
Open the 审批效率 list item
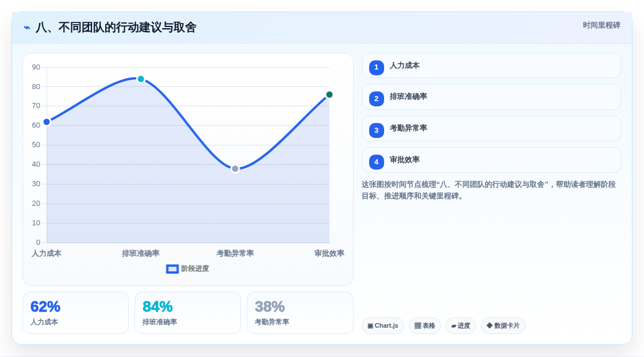click(491, 160)
